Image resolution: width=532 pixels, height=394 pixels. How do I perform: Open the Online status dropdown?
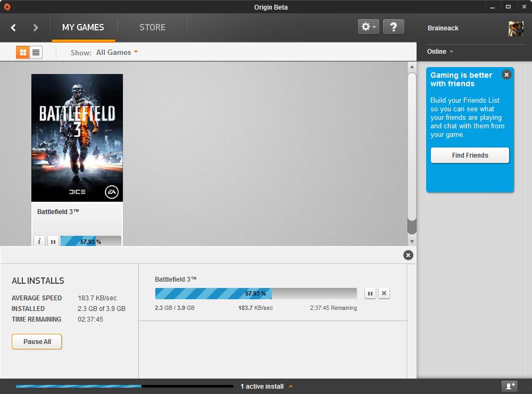440,52
